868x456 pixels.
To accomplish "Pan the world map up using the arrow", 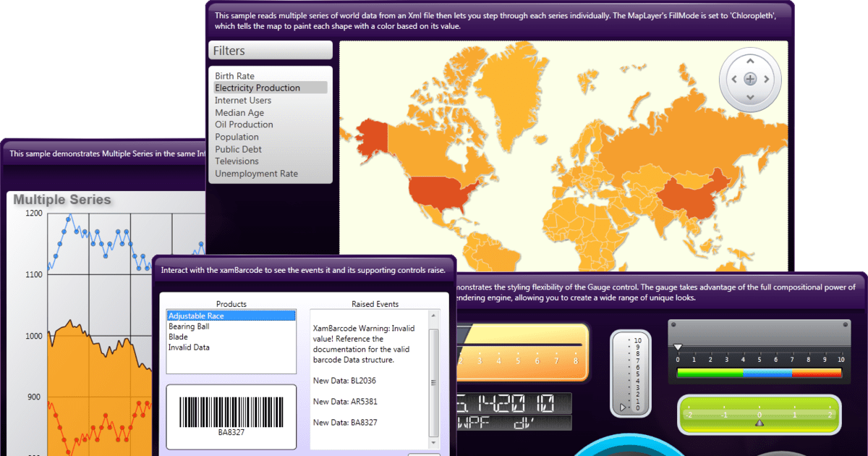I will [750, 61].
